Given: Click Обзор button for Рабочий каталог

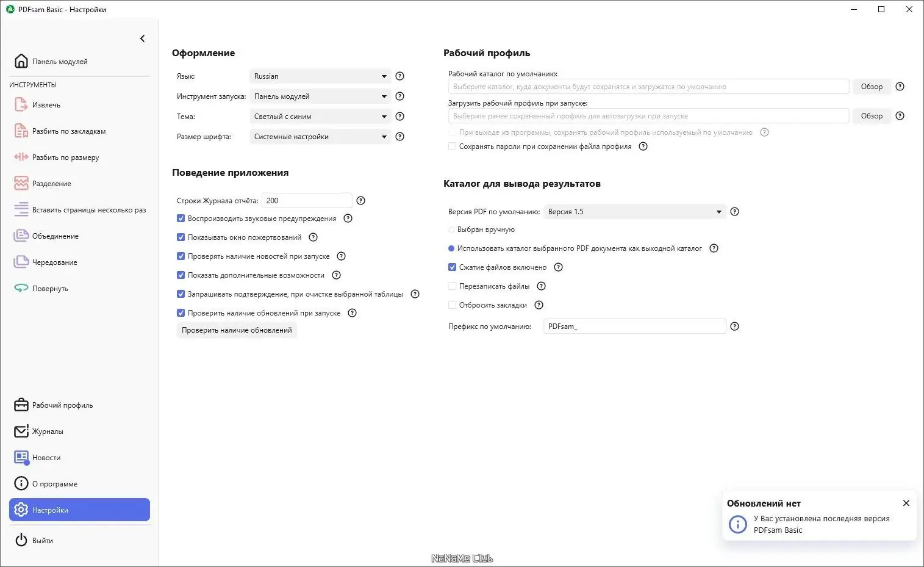Looking at the screenshot, I should click(x=872, y=87).
